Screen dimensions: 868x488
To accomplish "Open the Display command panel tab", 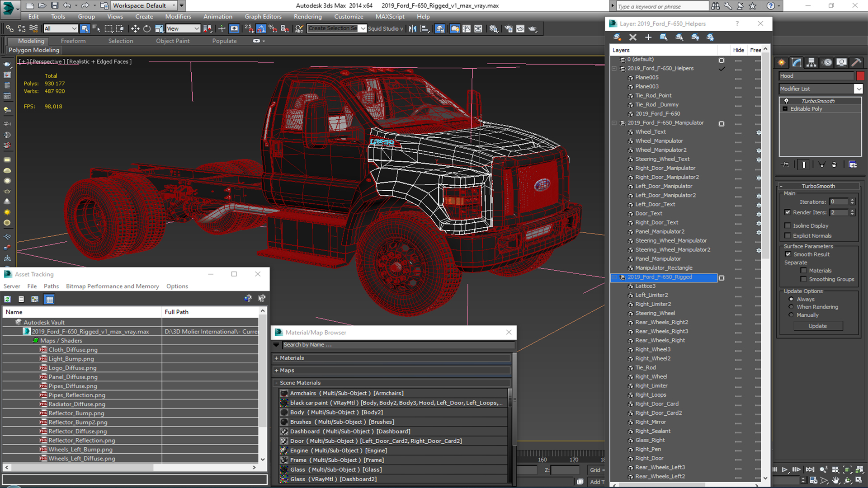I will coord(841,62).
